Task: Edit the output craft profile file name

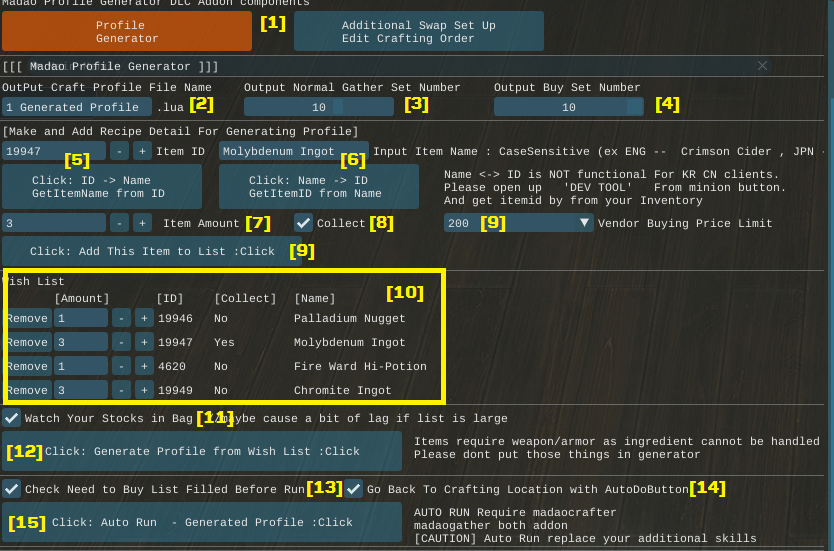Action: tap(77, 107)
